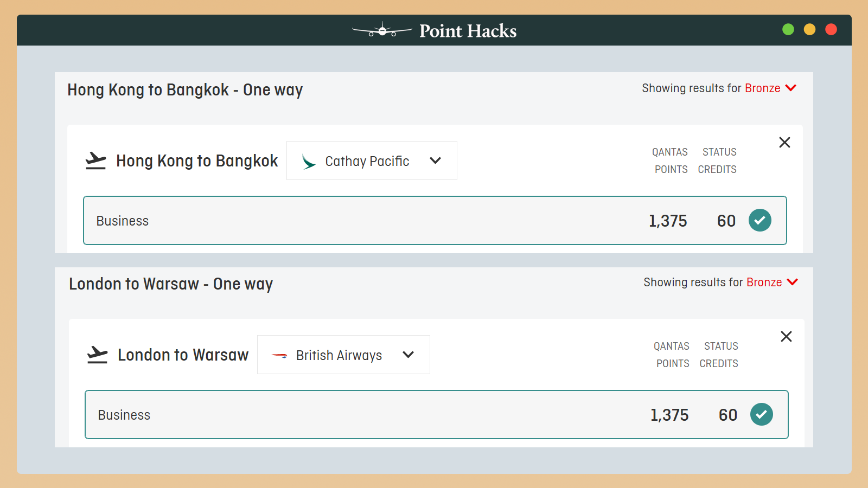Viewport: 868px width, 488px height.
Task: Select the Business fare row for Hong Kong to Bangkok
Action: tap(380, 221)
